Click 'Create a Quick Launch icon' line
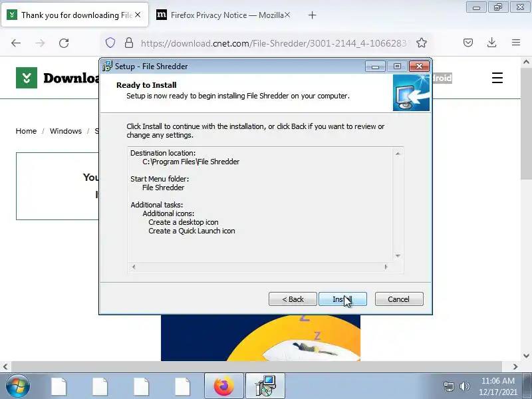The width and height of the screenshot is (532, 399). click(x=192, y=231)
